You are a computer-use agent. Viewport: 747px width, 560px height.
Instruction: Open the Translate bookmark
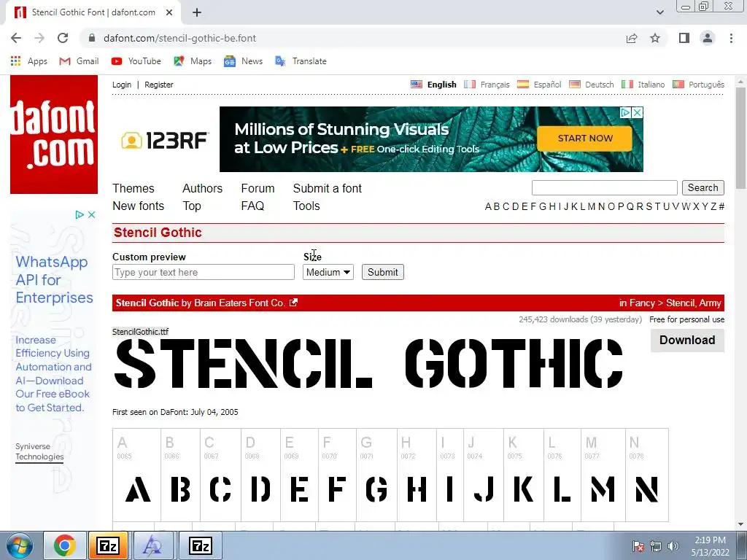tap(301, 61)
